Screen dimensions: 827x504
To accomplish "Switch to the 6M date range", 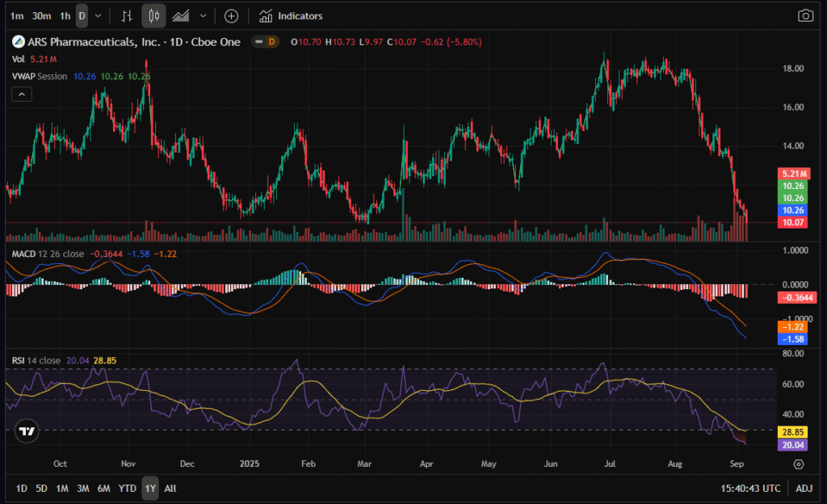I will 103,489.
